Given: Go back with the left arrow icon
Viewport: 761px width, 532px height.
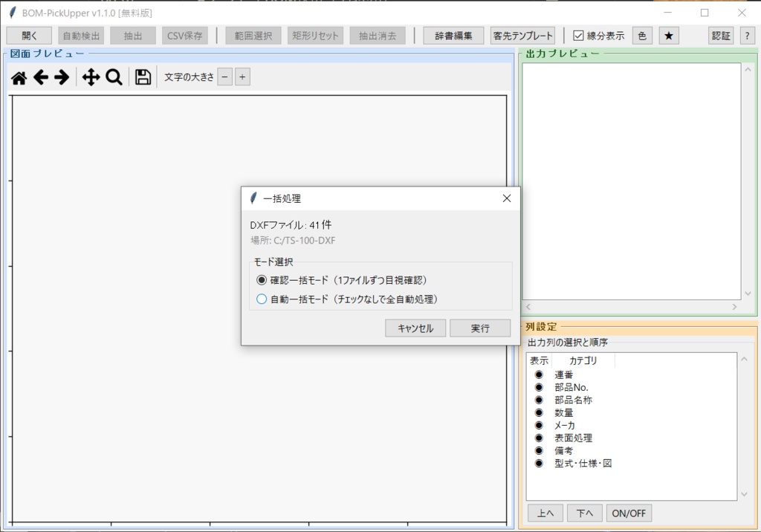Looking at the screenshot, I should pyautogui.click(x=41, y=77).
